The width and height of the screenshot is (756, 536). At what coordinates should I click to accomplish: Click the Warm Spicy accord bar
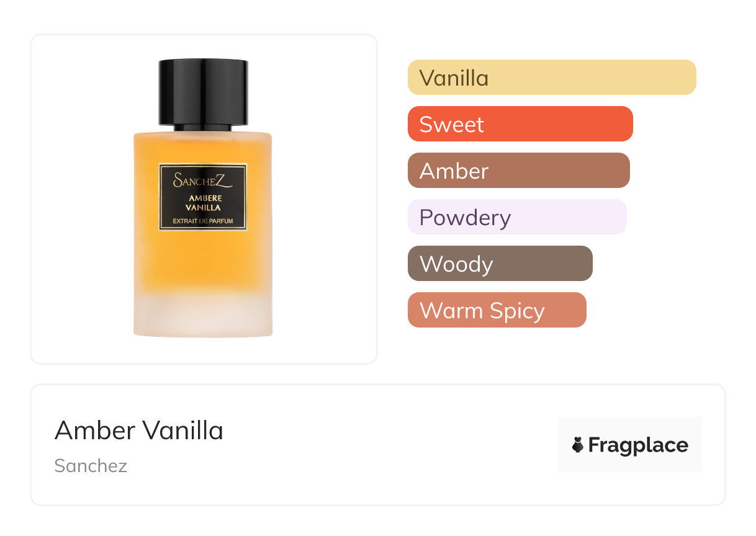pyautogui.click(x=497, y=310)
